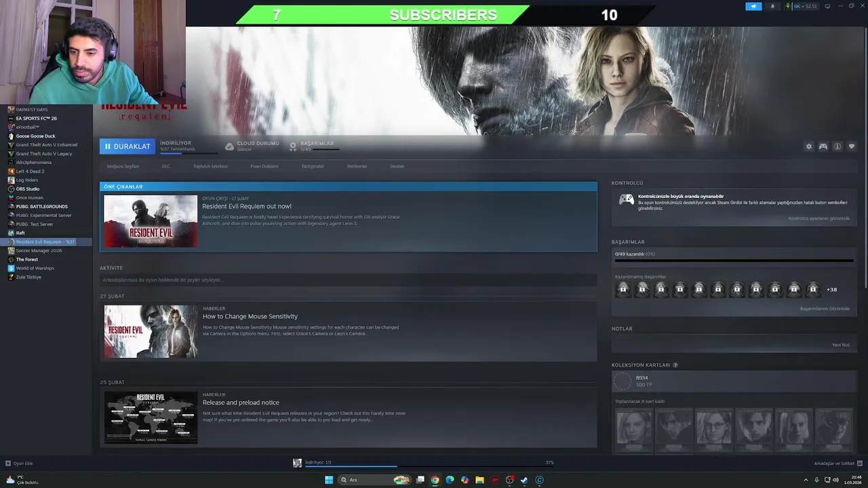Select Soccer Manager 2026 in library
This screenshot has height=488, width=868.
(39, 250)
